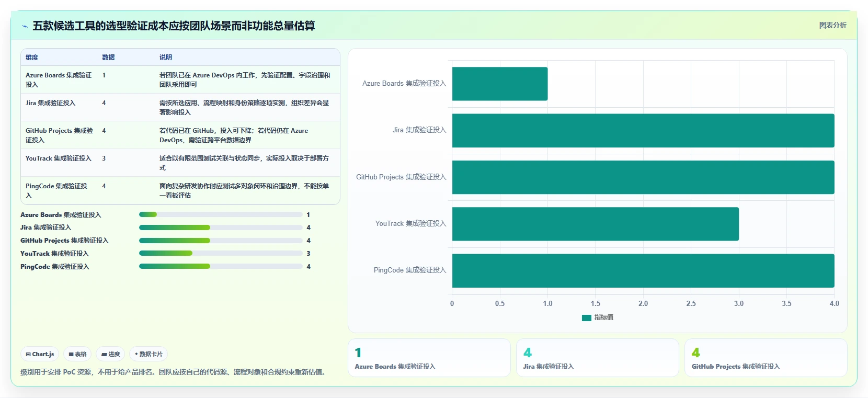
Task: Click the 说明 column header
Action: (x=166, y=58)
